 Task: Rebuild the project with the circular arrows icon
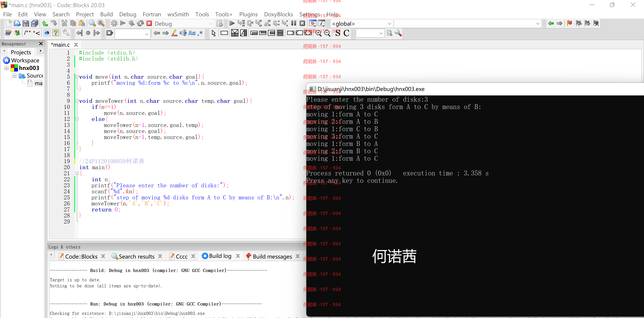(140, 23)
